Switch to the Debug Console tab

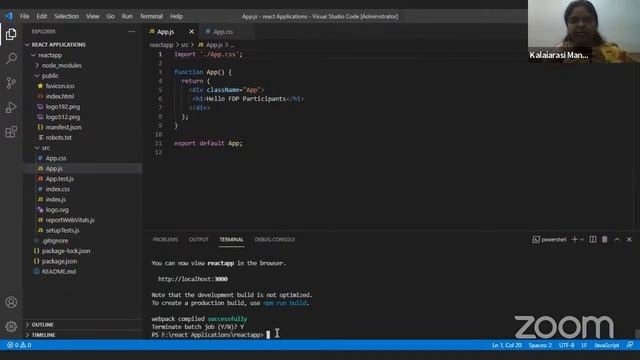275,240
